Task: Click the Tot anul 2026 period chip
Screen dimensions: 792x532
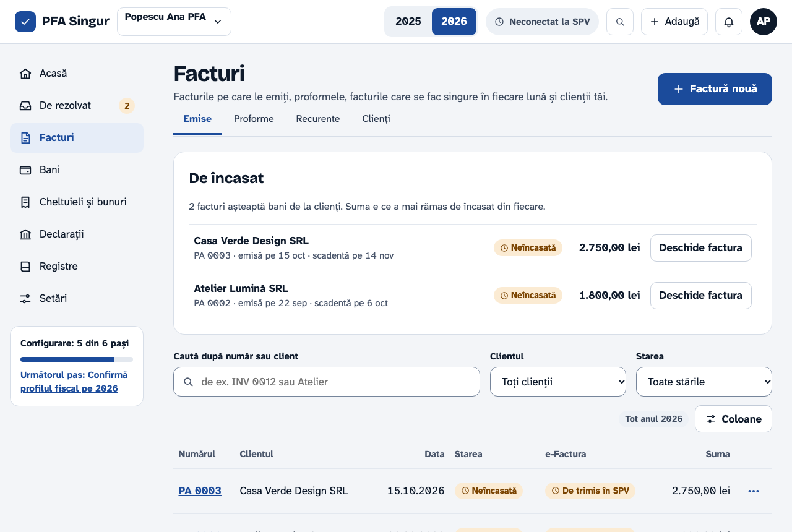Action: [x=653, y=419]
